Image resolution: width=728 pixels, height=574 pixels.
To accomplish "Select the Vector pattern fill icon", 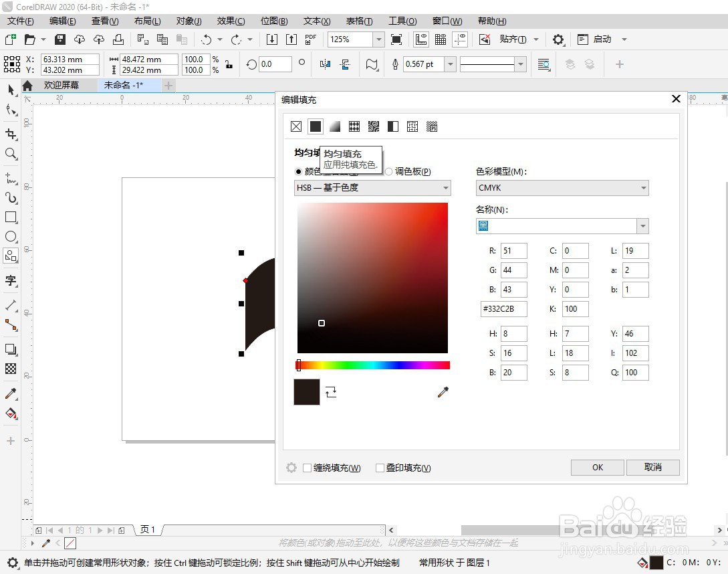I will (354, 126).
